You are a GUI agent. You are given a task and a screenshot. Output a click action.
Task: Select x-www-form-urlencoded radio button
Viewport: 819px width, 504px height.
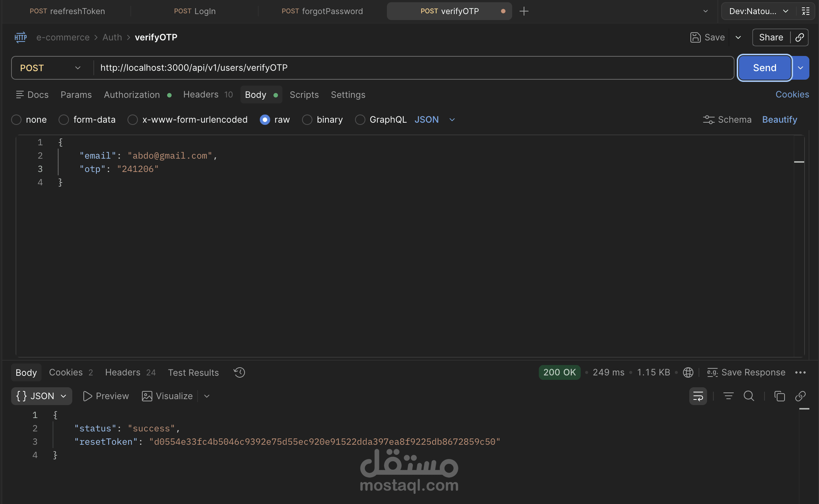coord(133,120)
